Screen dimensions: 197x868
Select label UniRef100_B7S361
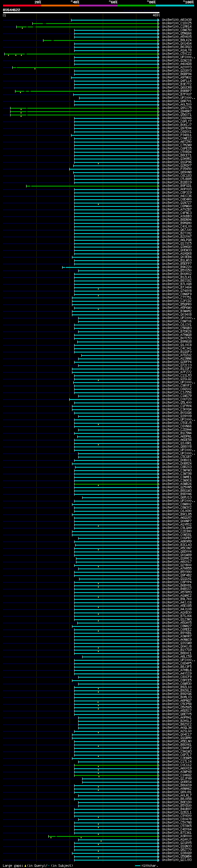(176, 833)
